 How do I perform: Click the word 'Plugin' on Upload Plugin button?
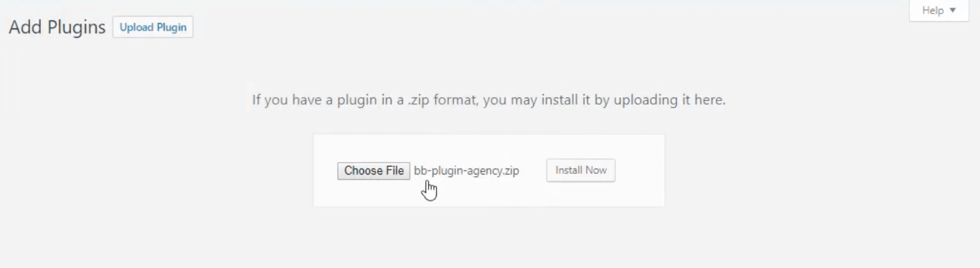pos(171,27)
